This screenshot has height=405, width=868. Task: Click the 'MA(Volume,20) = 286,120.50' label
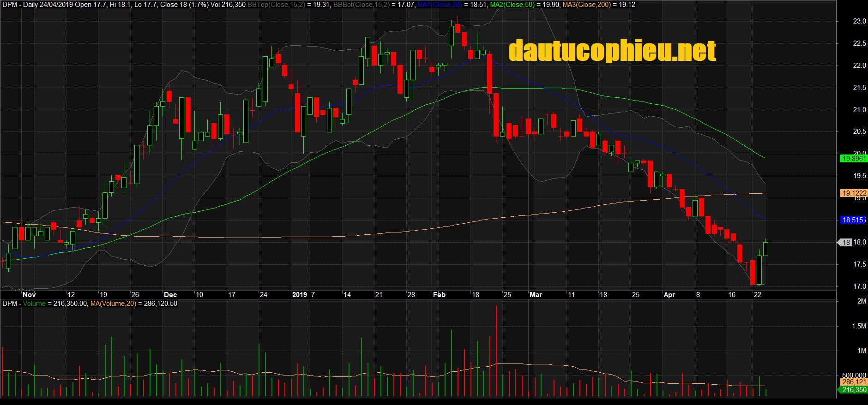[x=134, y=304]
